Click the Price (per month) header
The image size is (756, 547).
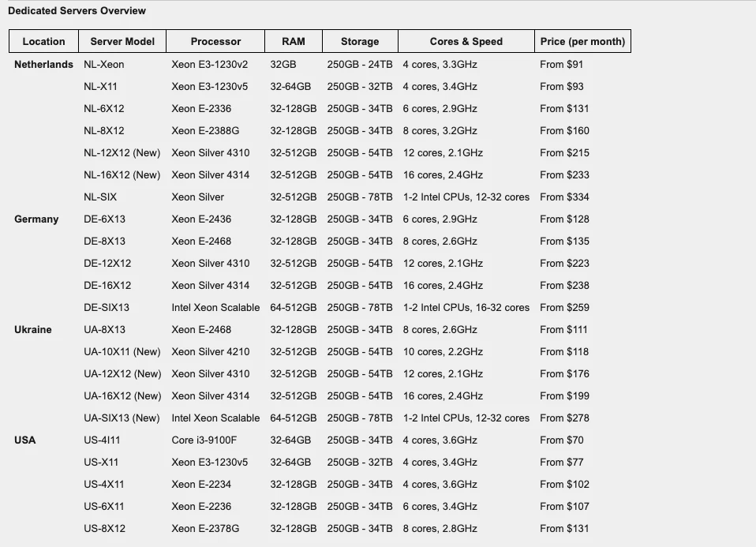[582, 41]
